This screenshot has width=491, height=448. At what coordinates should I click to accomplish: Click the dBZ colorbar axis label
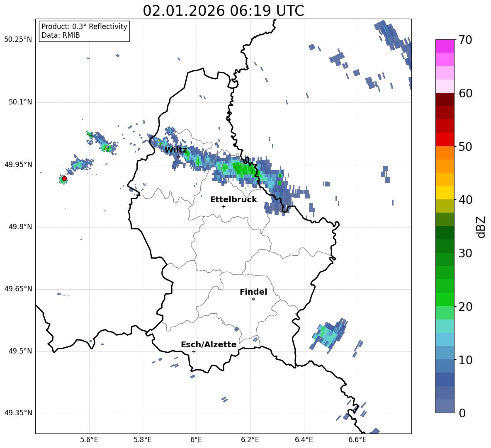click(481, 227)
